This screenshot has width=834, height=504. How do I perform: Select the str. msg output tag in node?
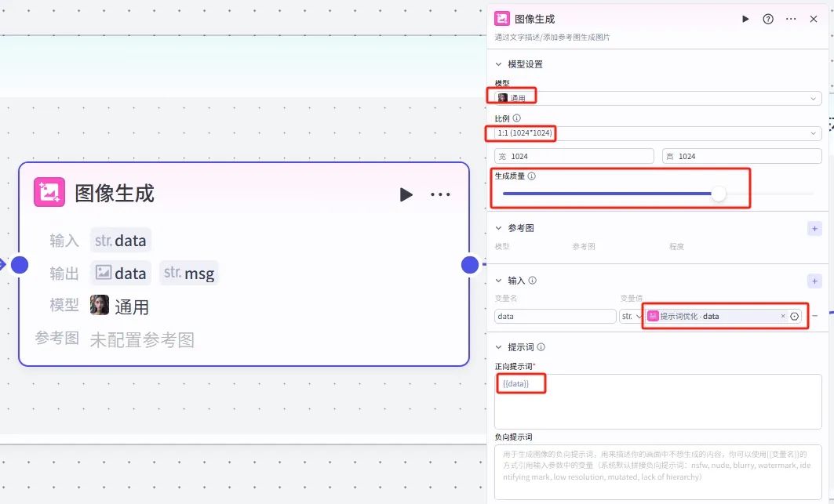pos(189,274)
